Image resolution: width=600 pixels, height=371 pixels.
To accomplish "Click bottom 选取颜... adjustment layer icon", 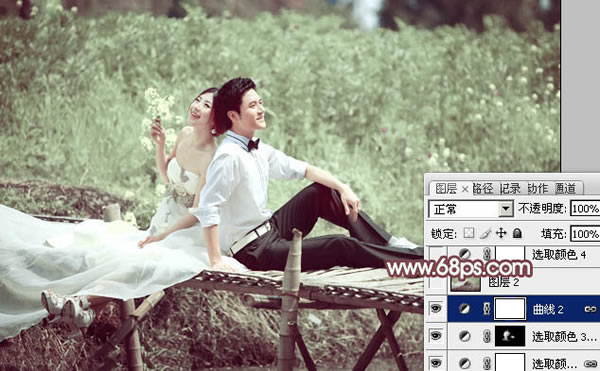I will point(465,363).
